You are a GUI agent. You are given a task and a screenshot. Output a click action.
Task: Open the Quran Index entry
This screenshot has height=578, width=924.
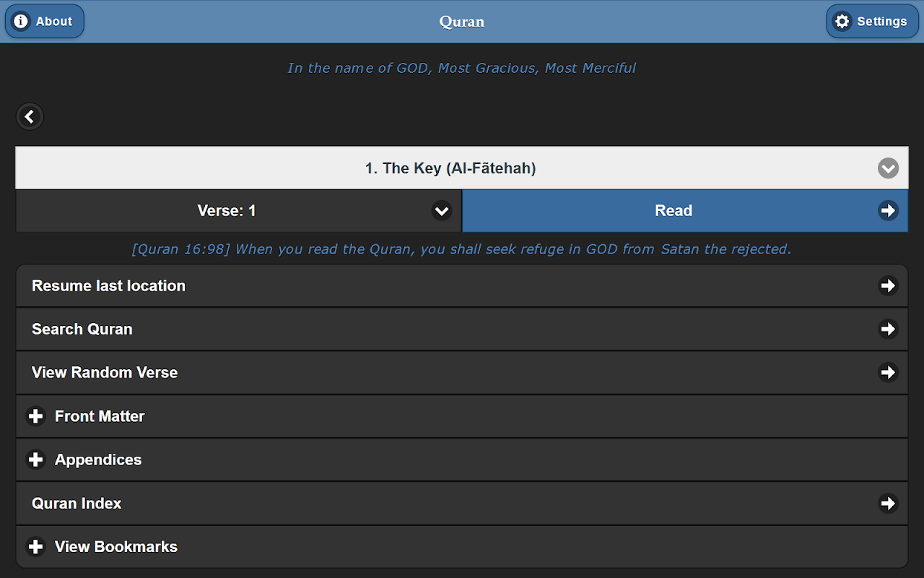(x=77, y=503)
